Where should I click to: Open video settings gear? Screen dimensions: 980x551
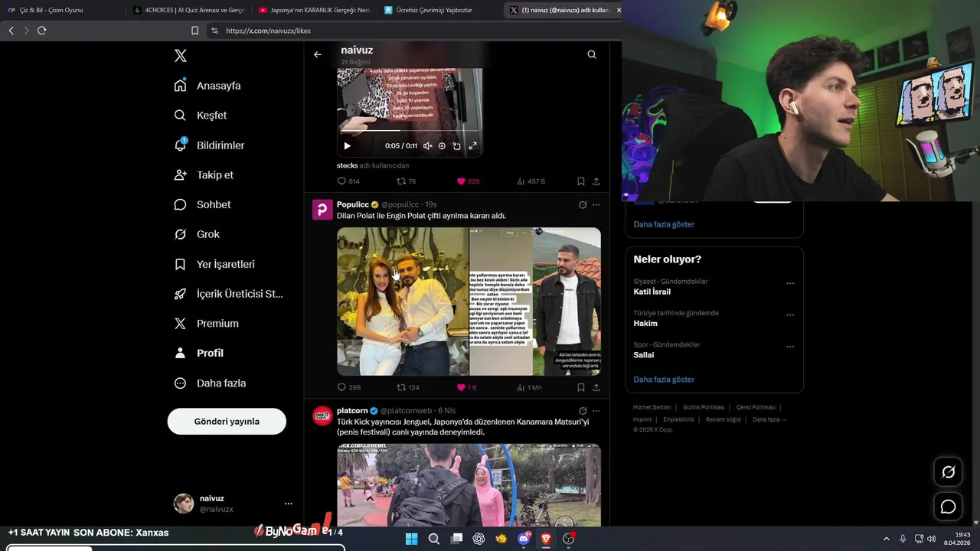click(442, 145)
